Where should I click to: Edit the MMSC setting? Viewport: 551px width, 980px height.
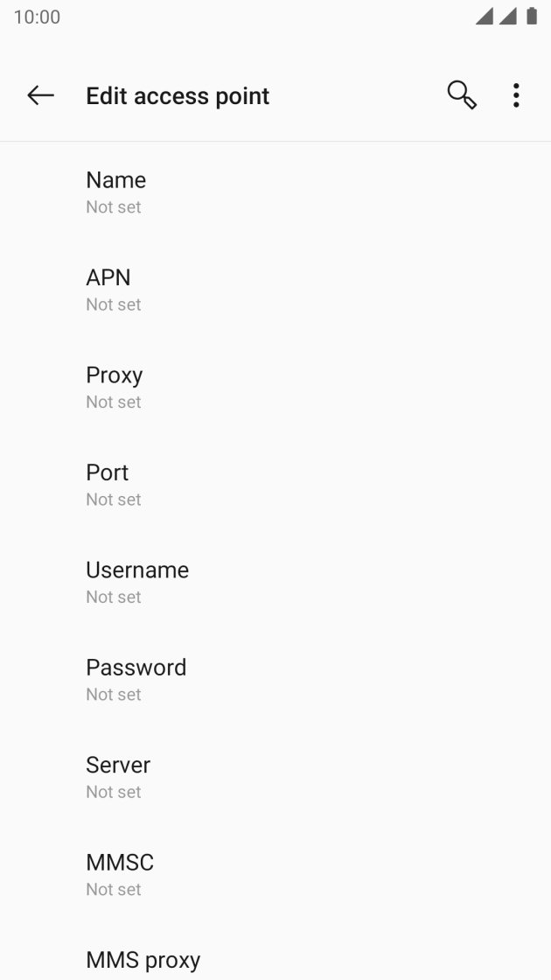click(x=119, y=863)
